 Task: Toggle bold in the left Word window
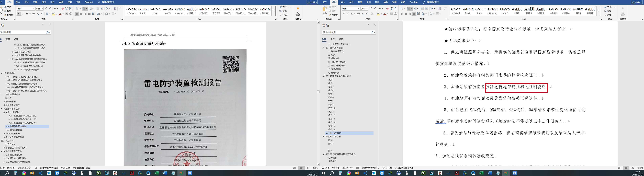(19, 14)
